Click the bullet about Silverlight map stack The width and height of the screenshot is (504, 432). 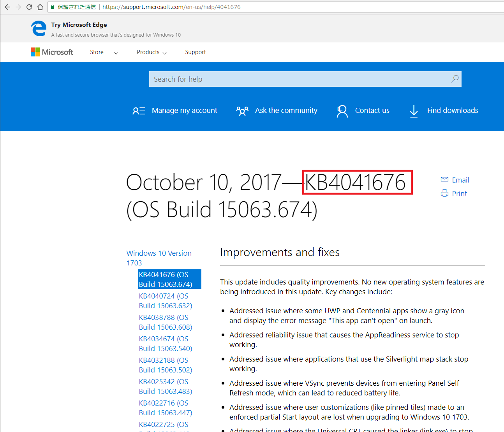[349, 364]
